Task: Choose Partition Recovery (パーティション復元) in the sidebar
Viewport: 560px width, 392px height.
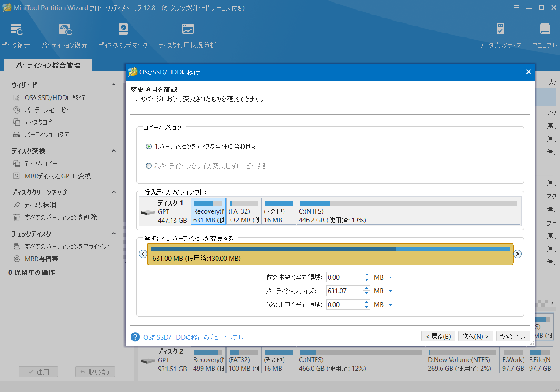Action: click(42, 135)
